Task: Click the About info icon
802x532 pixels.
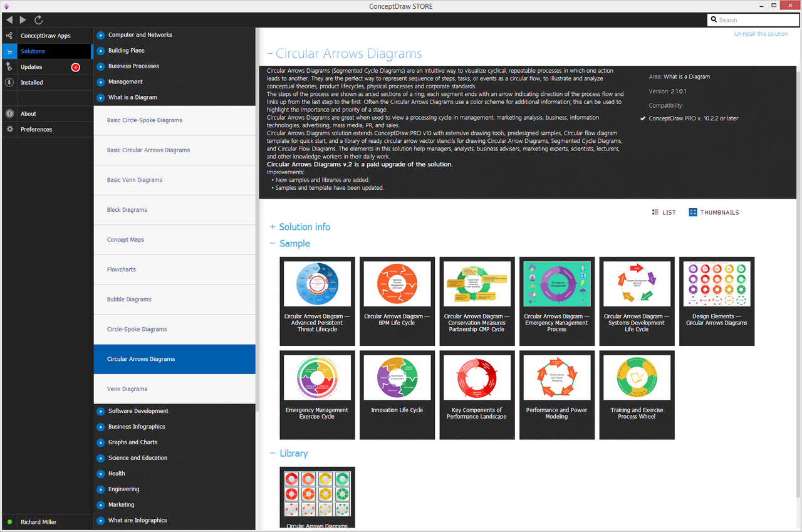Action: tap(9, 114)
